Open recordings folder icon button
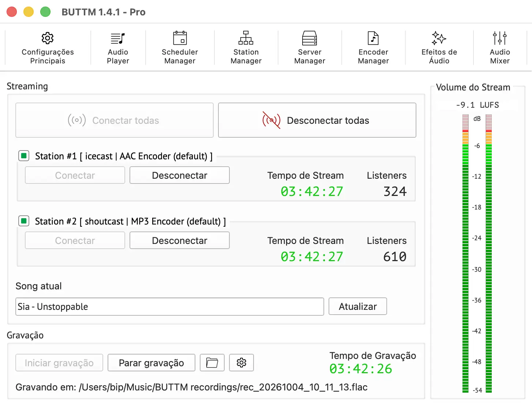Image resolution: width=532 pixels, height=408 pixels. click(x=212, y=363)
